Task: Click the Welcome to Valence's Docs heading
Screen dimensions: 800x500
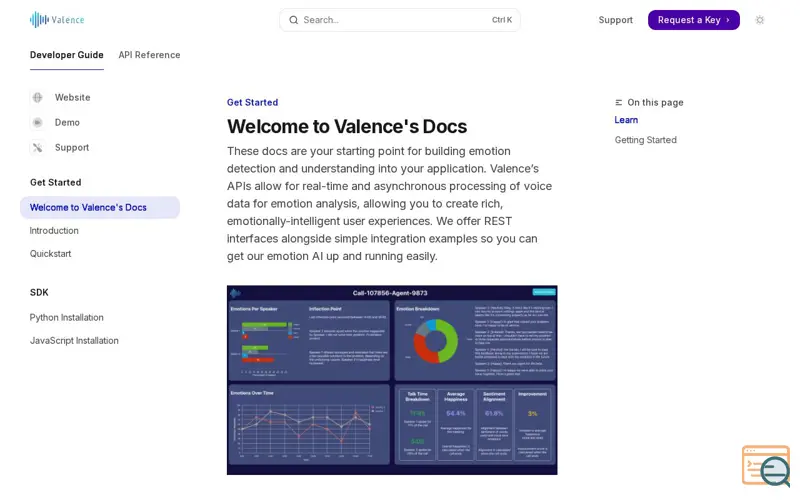Action: pos(347,127)
